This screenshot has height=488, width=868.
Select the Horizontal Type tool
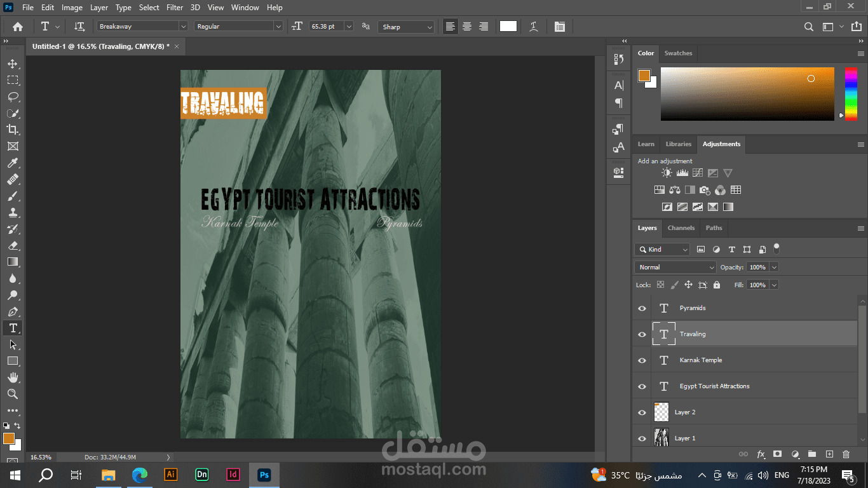coord(13,328)
